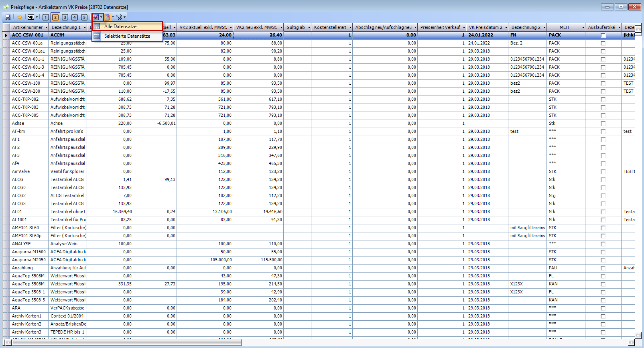Select price group button 5
644x348 pixels.
coord(84,17)
